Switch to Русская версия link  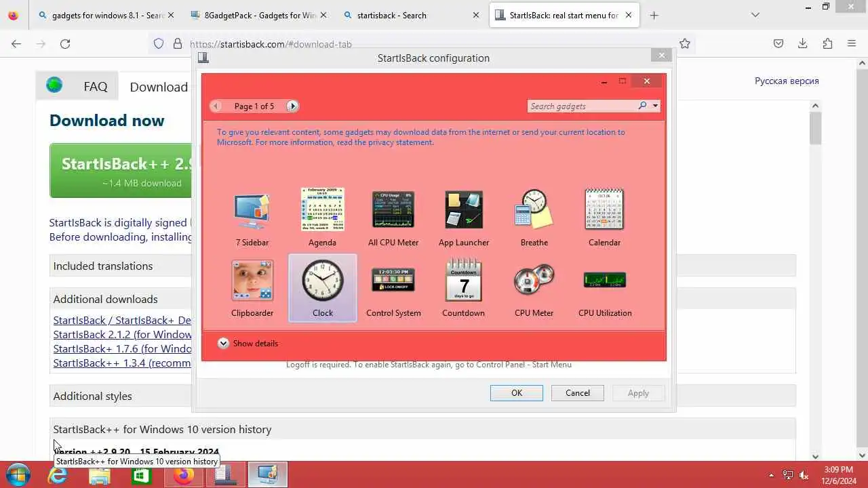(x=787, y=81)
